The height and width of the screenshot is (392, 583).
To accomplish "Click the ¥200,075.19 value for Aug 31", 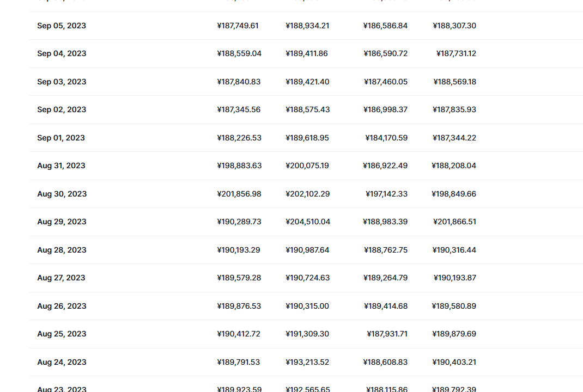I will tap(307, 166).
